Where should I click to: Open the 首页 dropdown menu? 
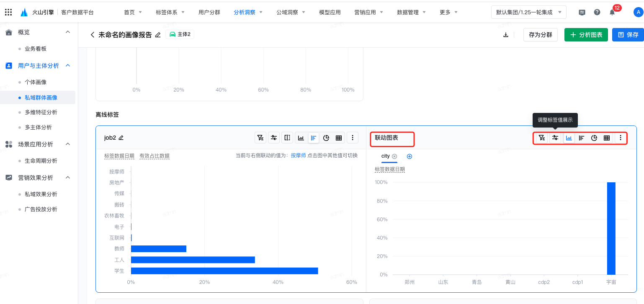click(x=133, y=12)
